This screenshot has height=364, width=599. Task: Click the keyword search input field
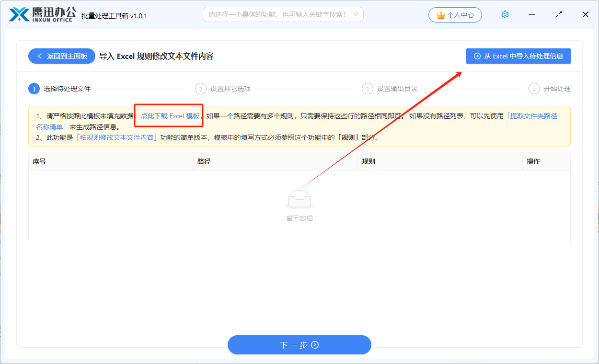tap(278, 14)
